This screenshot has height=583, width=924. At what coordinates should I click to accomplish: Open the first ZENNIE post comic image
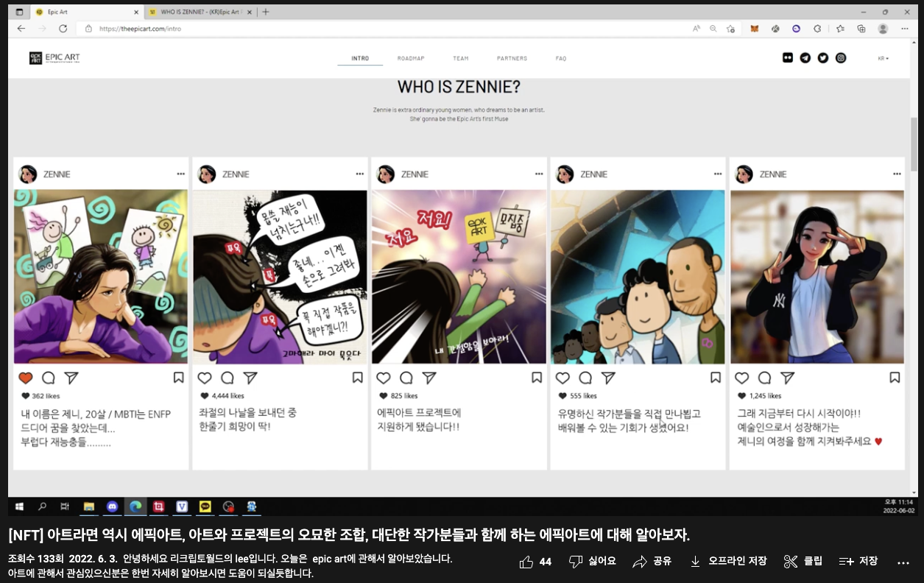(101, 277)
